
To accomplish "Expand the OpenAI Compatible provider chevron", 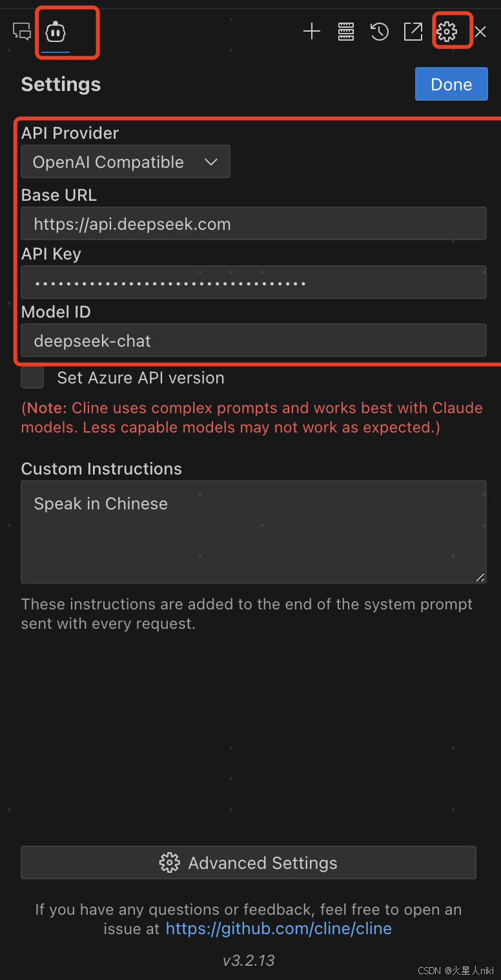I will pos(211,162).
